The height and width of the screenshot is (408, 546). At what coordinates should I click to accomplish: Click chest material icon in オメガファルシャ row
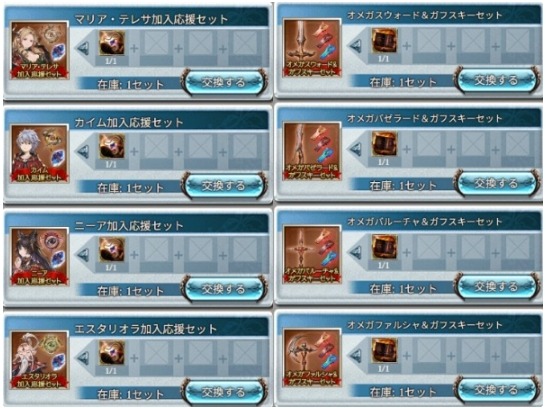click(x=384, y=351)
